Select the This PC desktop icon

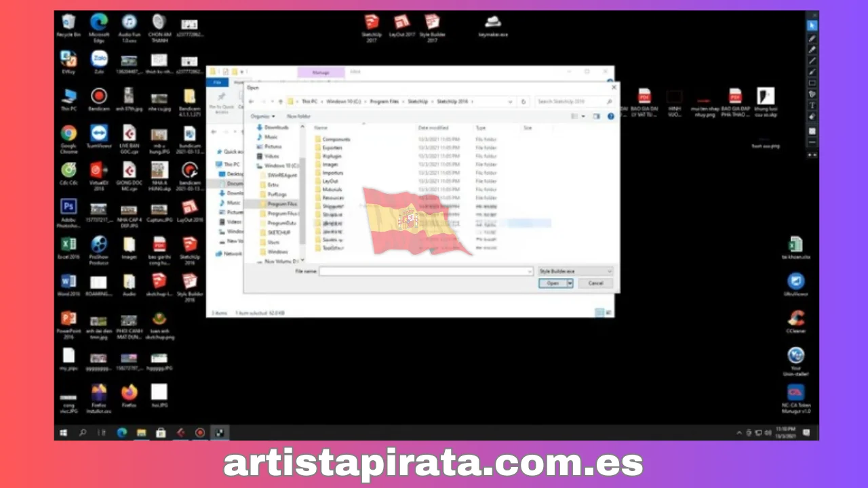pyautogui.click(x=68, y=100)
